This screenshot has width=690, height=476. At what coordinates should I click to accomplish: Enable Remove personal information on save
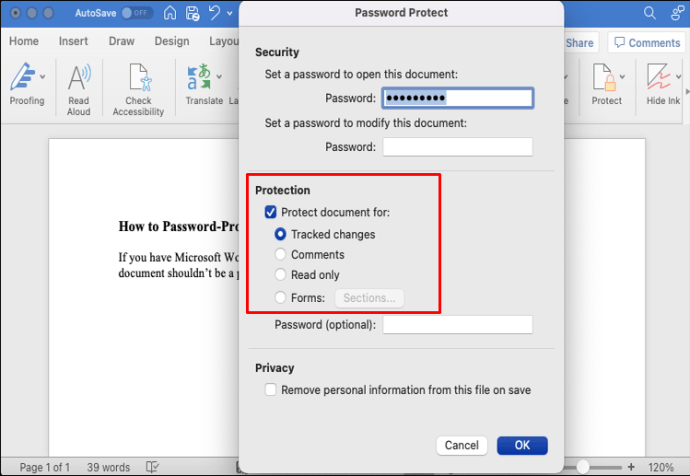[270, 390]
